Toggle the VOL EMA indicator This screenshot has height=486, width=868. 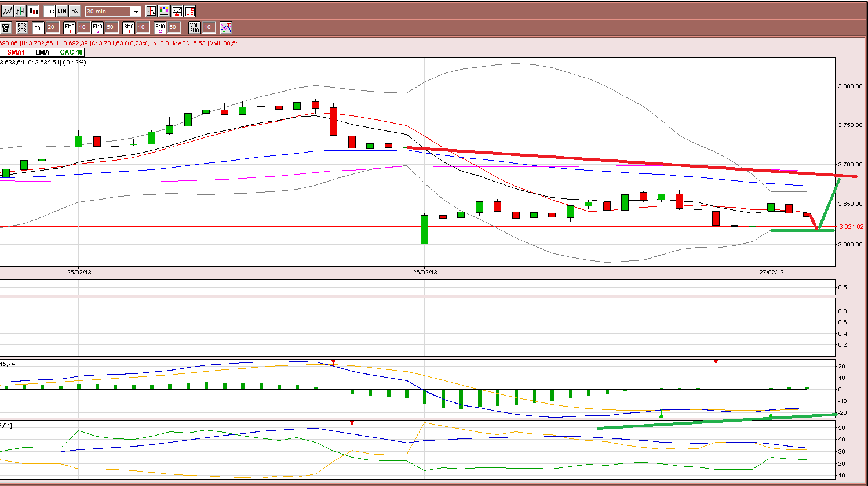coord(194,27)
